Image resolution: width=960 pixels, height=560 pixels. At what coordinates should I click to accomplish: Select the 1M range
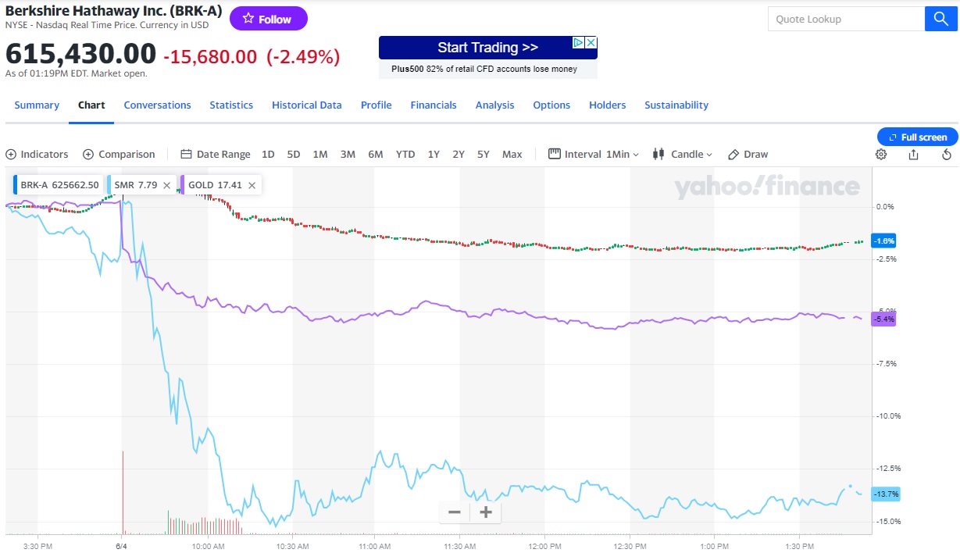320,154
